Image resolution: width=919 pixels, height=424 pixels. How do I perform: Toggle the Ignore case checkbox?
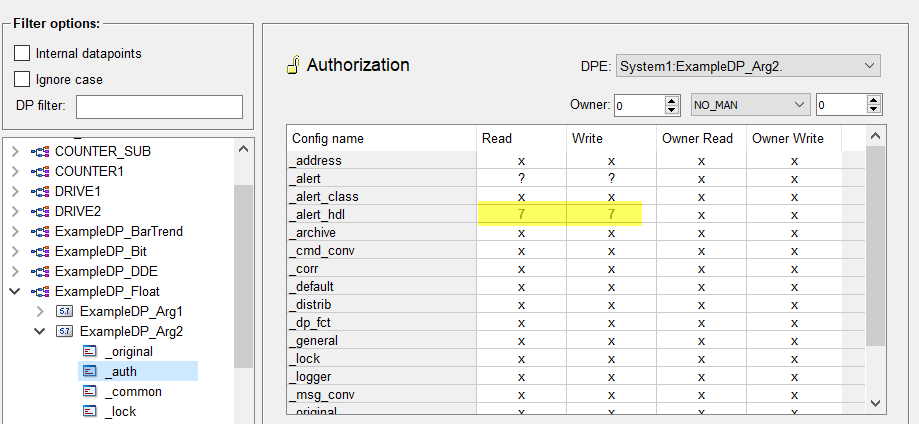point(22,79)
